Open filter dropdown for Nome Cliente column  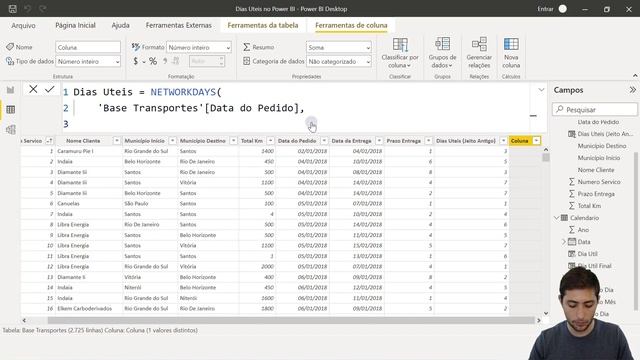[117, 141]
